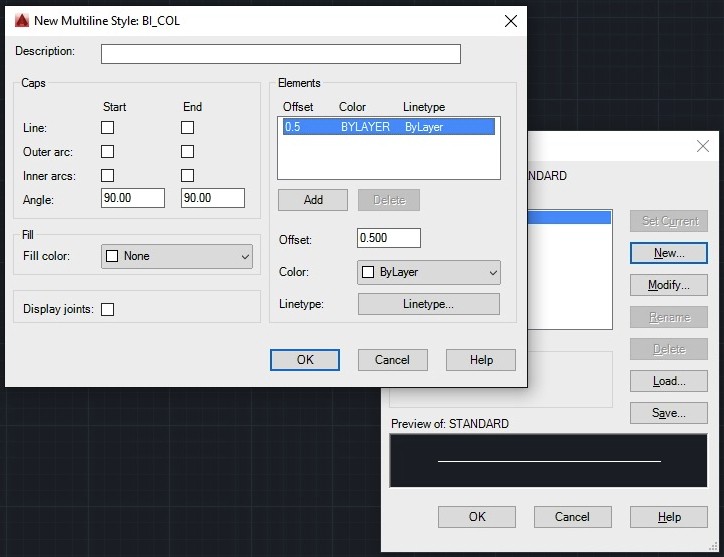
Task: Open the Fill color dropdown
Action: pyautogui.click(x=177, y=256)
